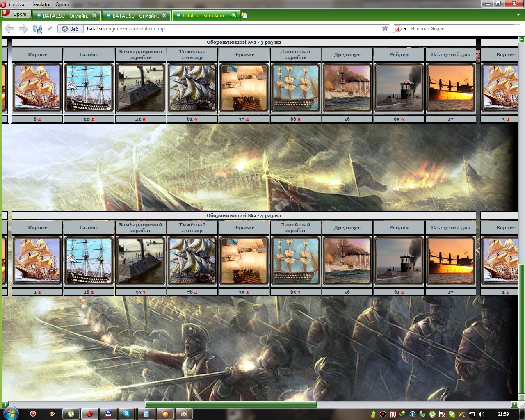Click the vertical scrollbar thumb

tap(522, 328)
